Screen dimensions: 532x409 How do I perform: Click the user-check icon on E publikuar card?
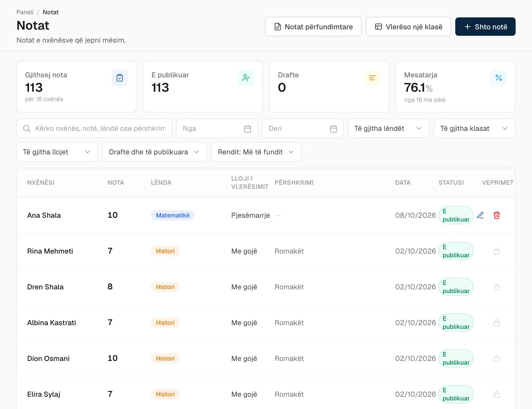pyautogui.click(x=246, y=78)
